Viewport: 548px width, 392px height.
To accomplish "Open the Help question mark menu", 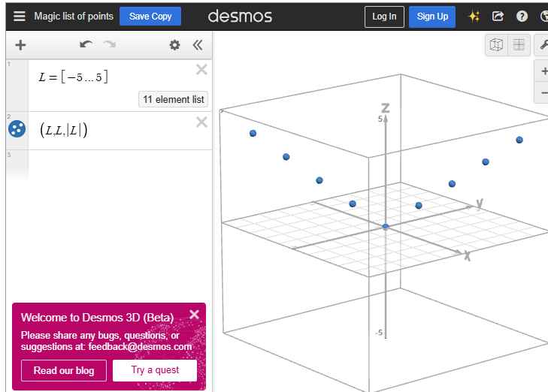I will point(522,17).
